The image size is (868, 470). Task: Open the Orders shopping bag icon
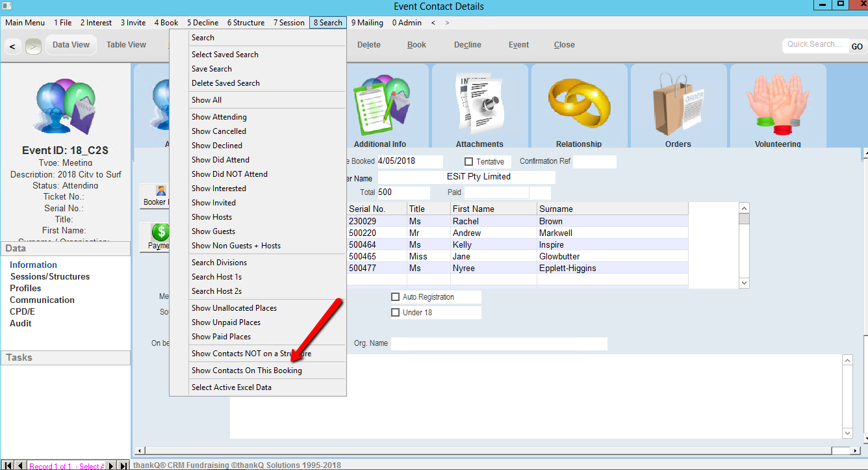[x=678, y=104]
